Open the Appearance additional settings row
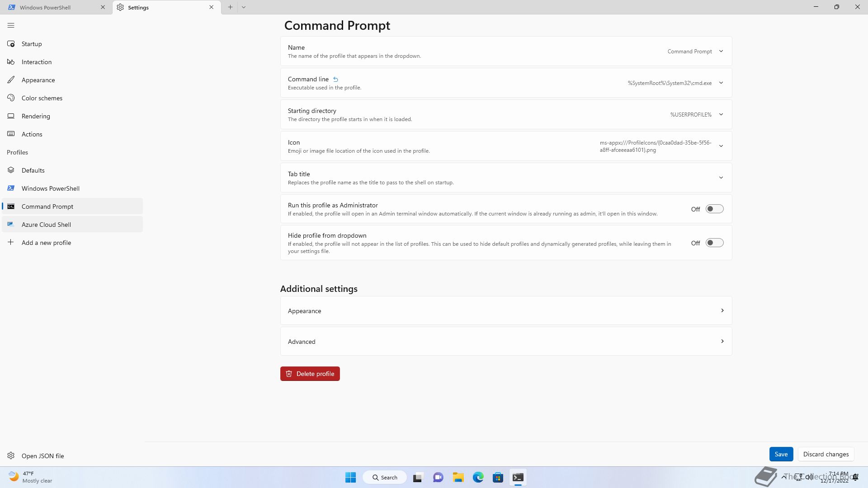Image resolution: width=868 pixels, height=488 pixels. (x=506, y=310)
